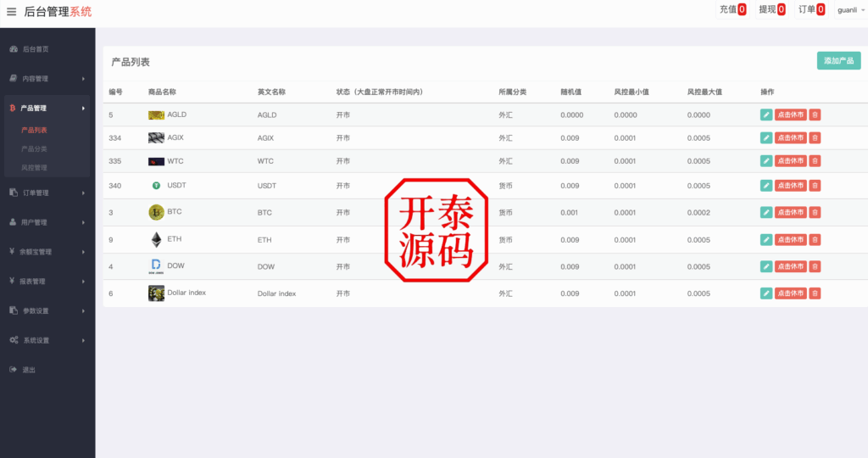Select 产品分类 submenu item
Image resolution: width=868 pixels, height=458 pixels.
34,149
